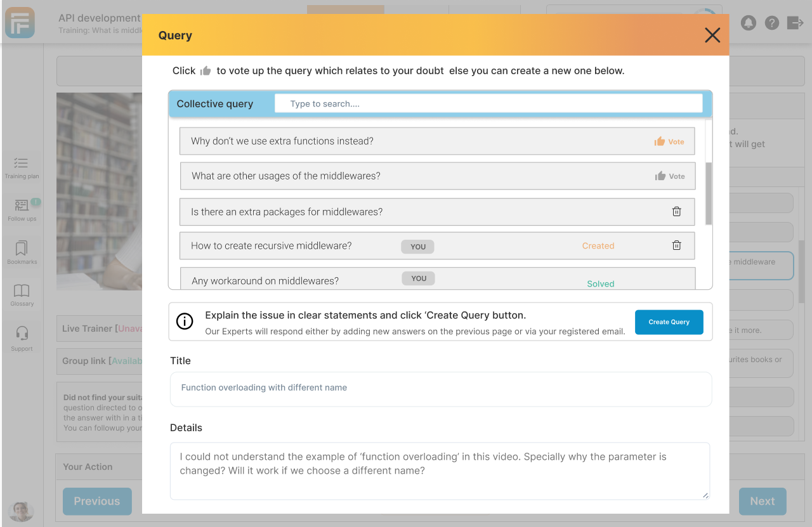Click the collective query search field
The width and height of the screenshot is (812, 527).
pos(488,103)
